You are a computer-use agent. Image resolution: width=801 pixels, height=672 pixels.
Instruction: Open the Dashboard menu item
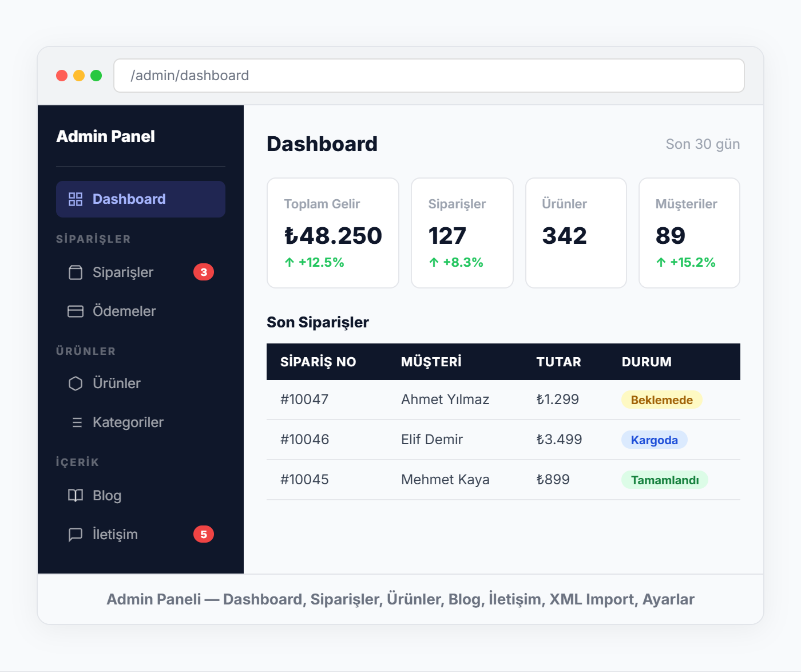pyautogui.click(x=141, y=199)
